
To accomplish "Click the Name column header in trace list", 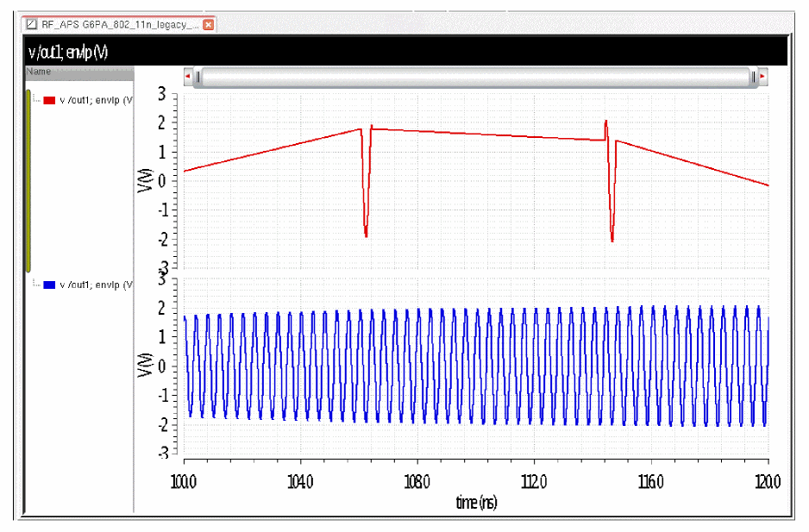I will pyautogui.click(x=79, y=72).
